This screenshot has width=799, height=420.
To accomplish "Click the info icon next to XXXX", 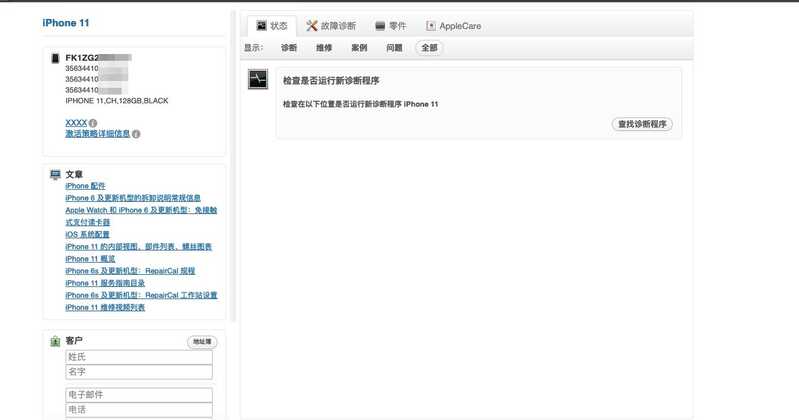I will click(x=93, y=123).
